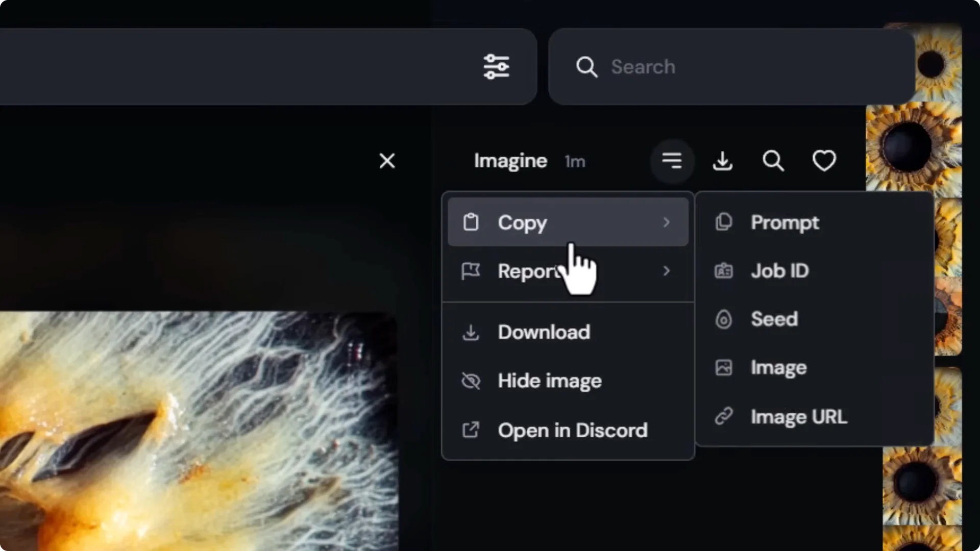
Task: Select Prompt in the submenu
Action: (785, 222)
